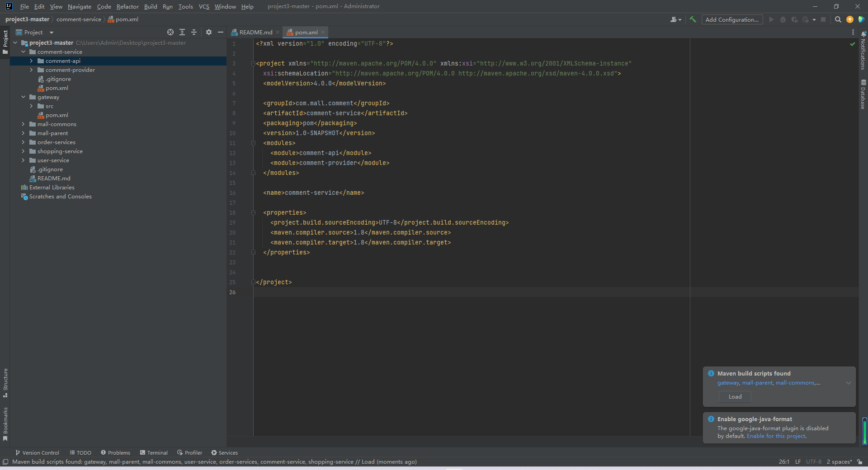The height and width of the screenshot is (470, 868).
Task: Toggle the Project tool window side tab
Action: (5, 42)
